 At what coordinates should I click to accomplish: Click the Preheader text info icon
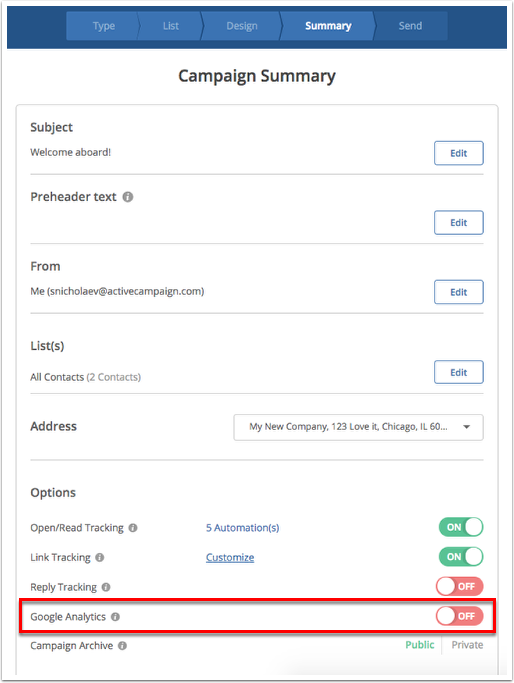[x=128, y=197]
